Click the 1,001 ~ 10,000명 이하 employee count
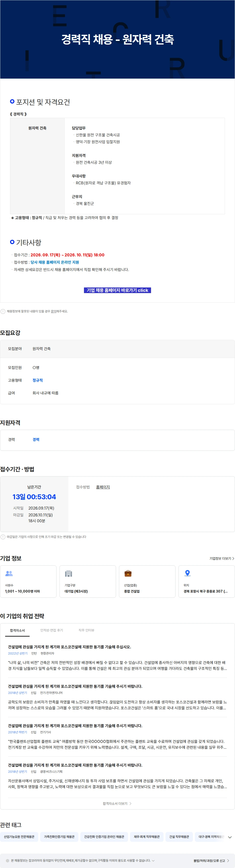235x868 pixels. (x=22, y=591)
